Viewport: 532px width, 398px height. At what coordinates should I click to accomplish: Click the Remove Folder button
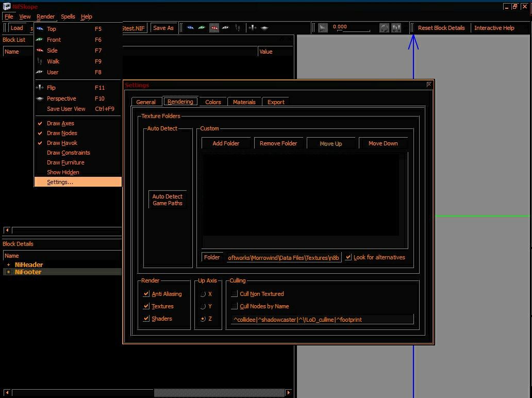point(278,143)
